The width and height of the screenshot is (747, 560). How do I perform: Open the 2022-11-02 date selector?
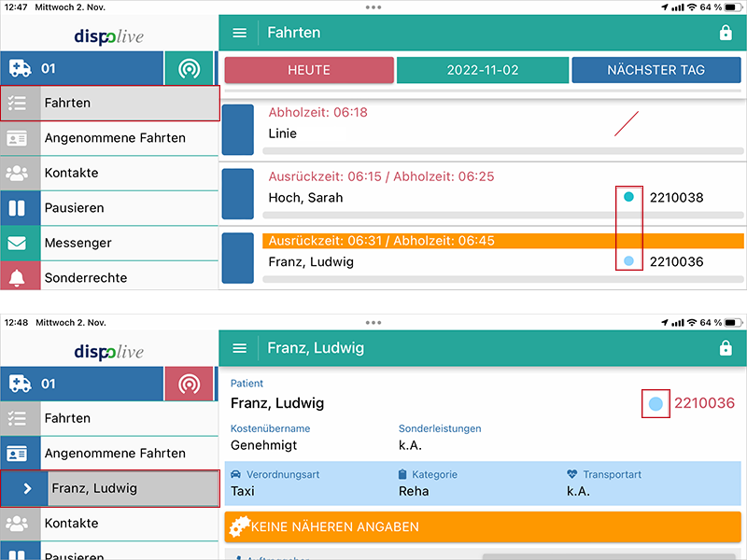pos(482,70)
